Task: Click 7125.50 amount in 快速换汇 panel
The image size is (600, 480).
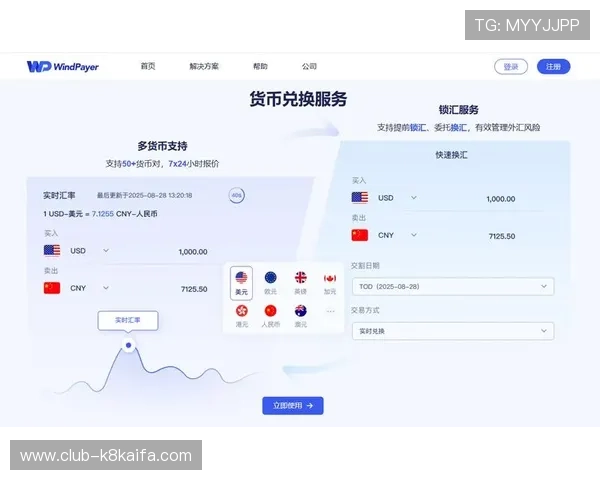Action: (x=502, y=236)
